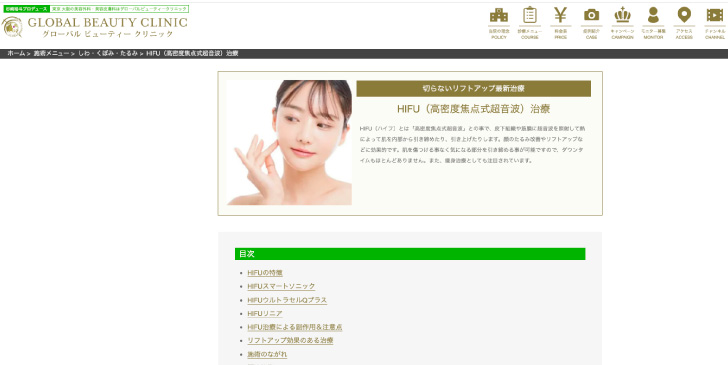This screenshot has width=728, height=365.
Task: Click the woman's face treatment photo
Action: (x=289, y=143)
